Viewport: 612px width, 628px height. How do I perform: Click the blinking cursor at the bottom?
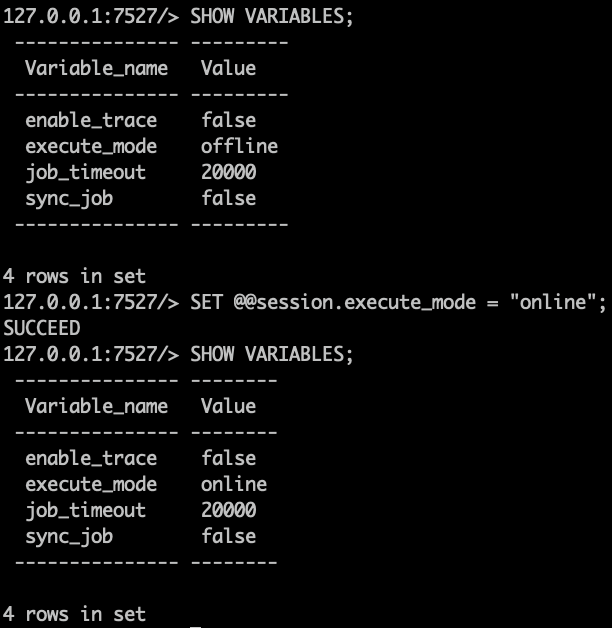(x=196, y=624)
